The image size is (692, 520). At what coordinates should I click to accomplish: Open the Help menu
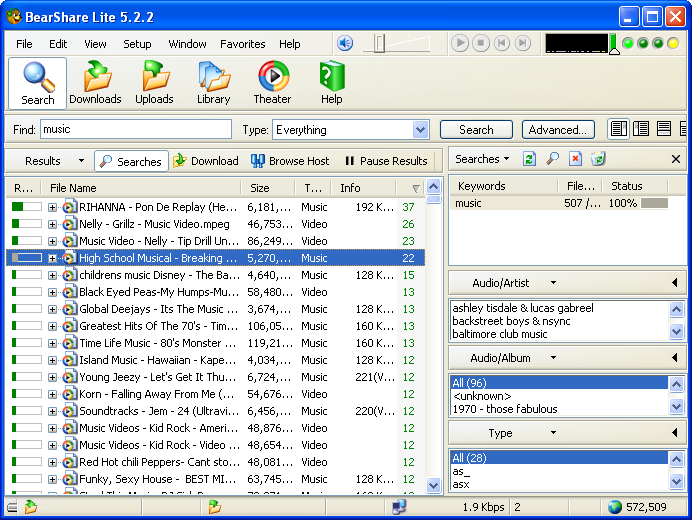tap(290, 44)
